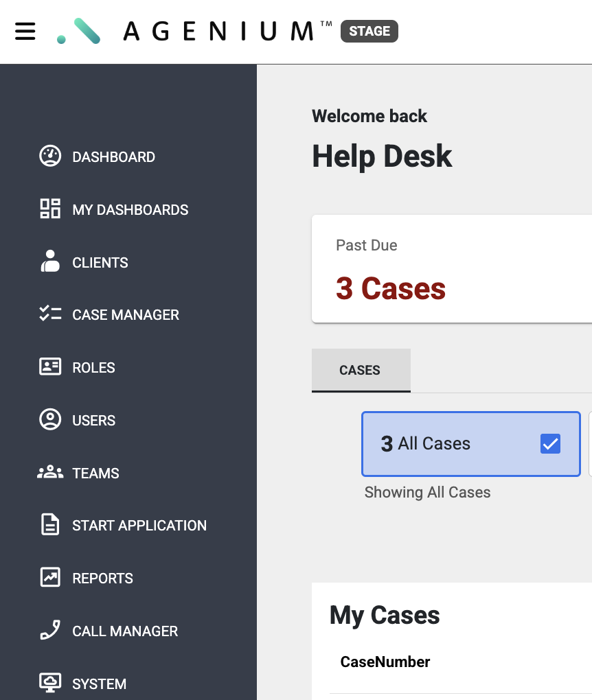The image size is (592, 700).
Task: Toggle the hamburger menu icon
Action: pos(25,32)
